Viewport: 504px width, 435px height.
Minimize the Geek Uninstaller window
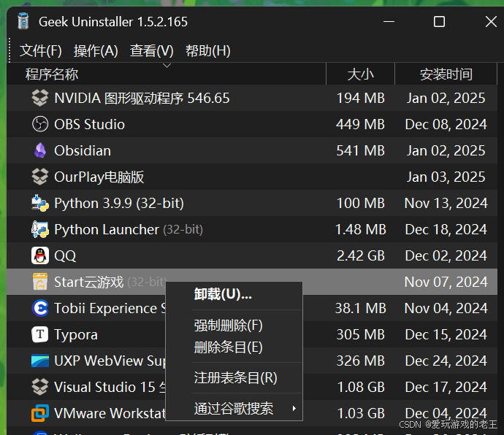pyautogui.click(x=389, y=22)
